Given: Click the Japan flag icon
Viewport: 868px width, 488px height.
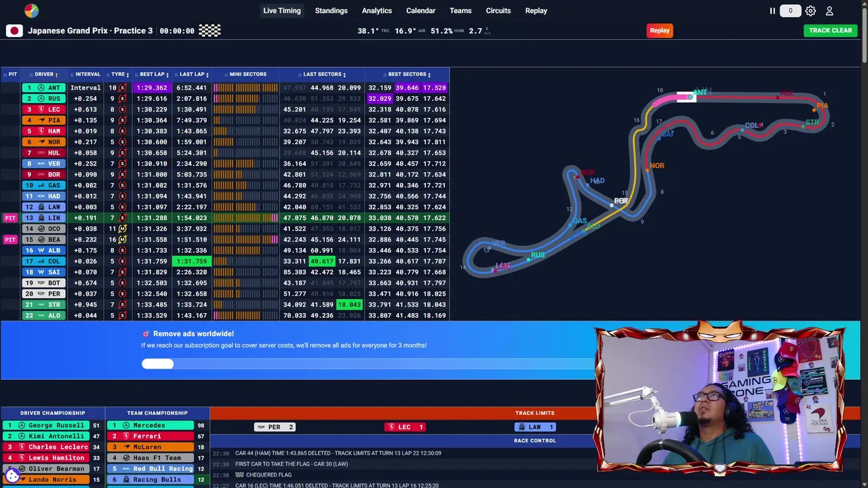Looking at the screenshot, I should click(14, 30).
